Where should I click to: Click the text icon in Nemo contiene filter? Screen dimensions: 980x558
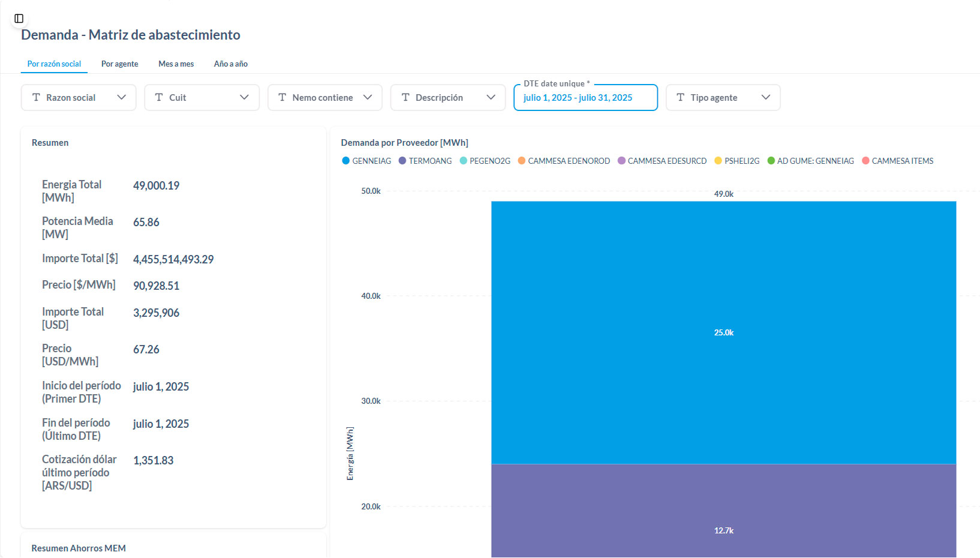[282, 97]
